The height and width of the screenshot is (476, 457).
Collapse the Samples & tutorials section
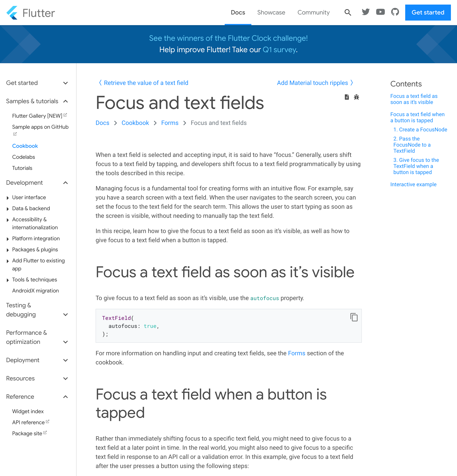(66, 101)
